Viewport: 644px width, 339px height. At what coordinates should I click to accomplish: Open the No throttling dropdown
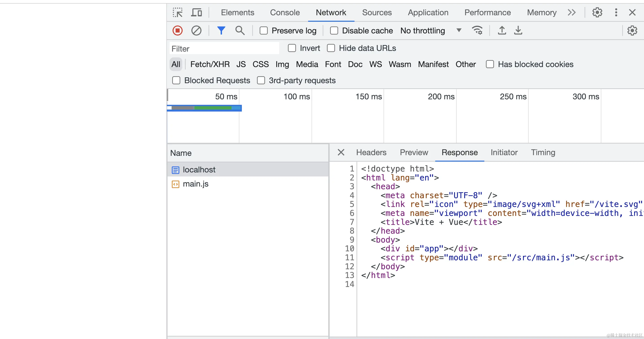[x=431, y=30]
